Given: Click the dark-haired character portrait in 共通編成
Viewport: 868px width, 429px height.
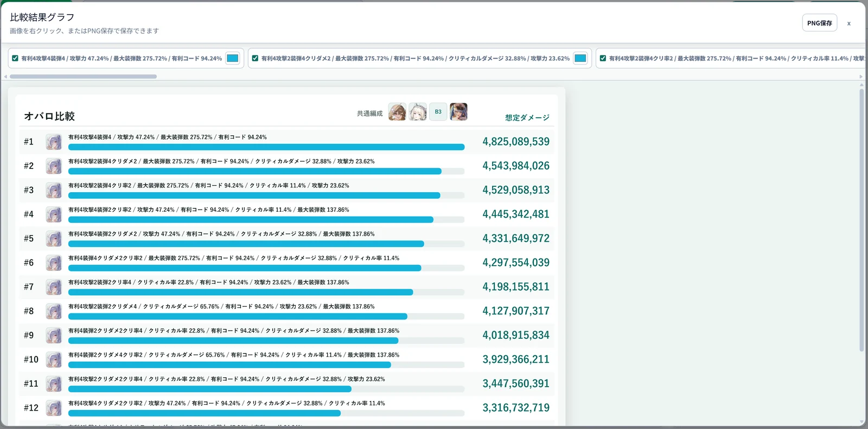Looking at the screenshot, I should tap(458, 112).
